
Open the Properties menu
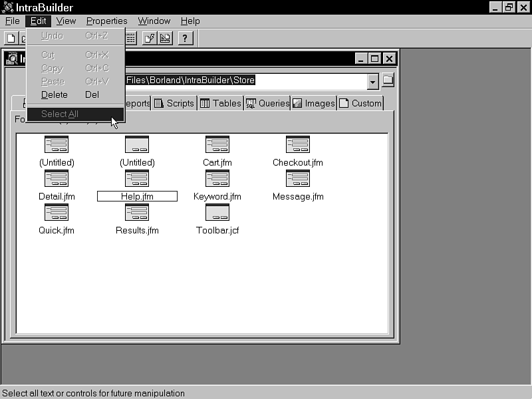tap(106, 21)
